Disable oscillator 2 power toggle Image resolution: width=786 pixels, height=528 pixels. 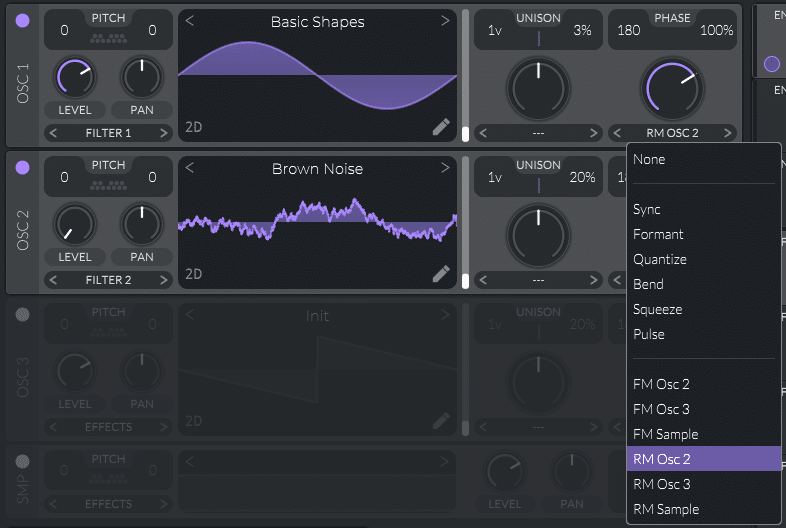point(23,167)
